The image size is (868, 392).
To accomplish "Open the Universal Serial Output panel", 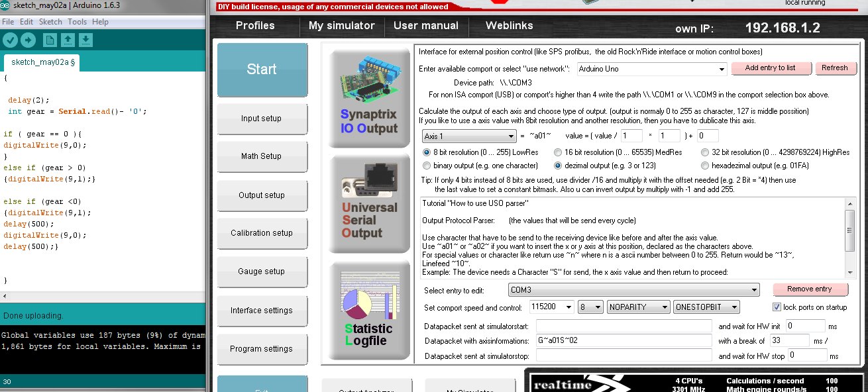I will [369, 204].
